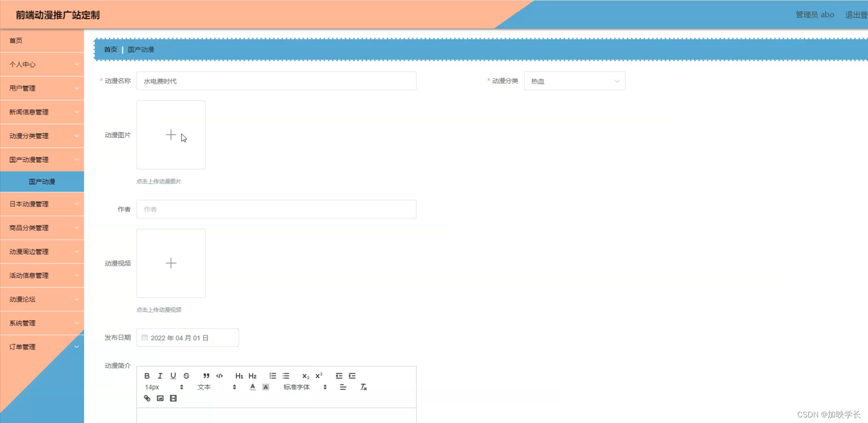The height and width of the screenshot is (423, 868).
Task: Apply superscript formatting in editor
Action: click(x=319, y=376)
